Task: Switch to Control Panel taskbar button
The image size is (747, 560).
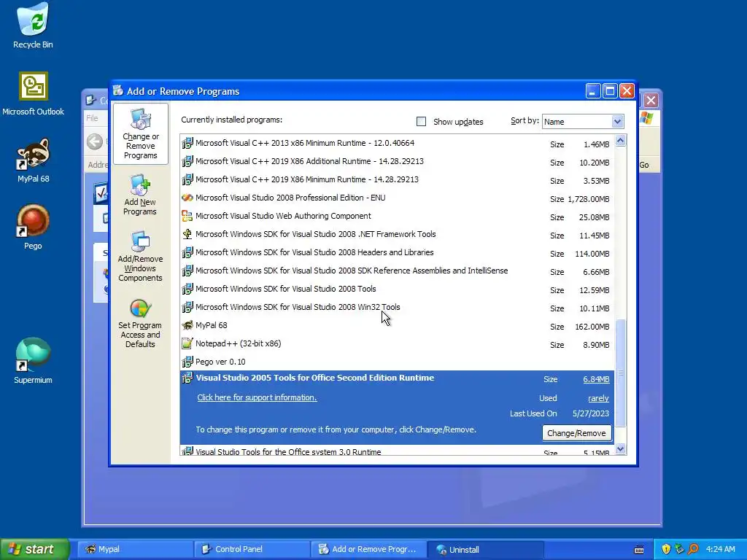Action: coord(252,549)
